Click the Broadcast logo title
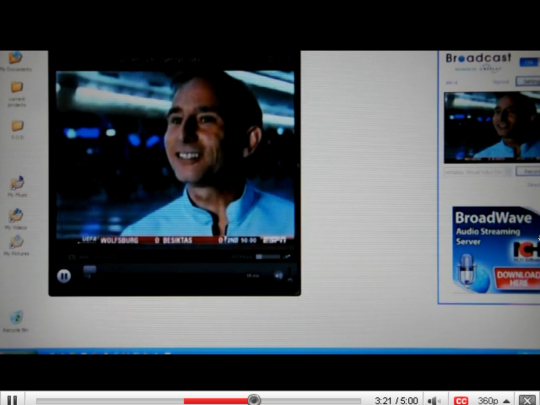The image size is (540, 405). [478, 58]
